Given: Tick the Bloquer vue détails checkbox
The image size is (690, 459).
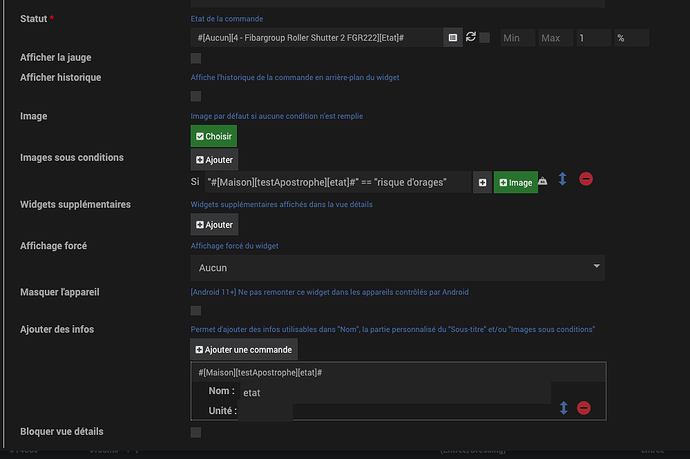Looking at the screenshot, I should [196, 432].
